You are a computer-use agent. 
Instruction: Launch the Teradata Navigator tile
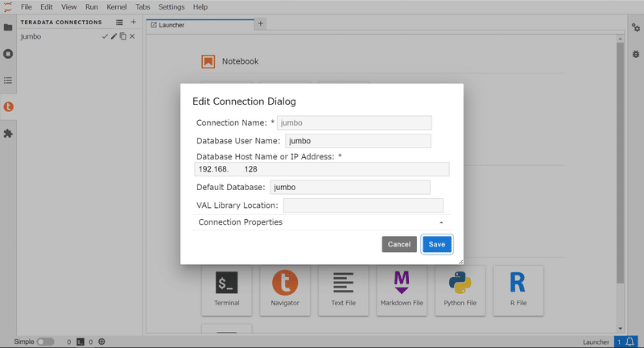(285, 291)
